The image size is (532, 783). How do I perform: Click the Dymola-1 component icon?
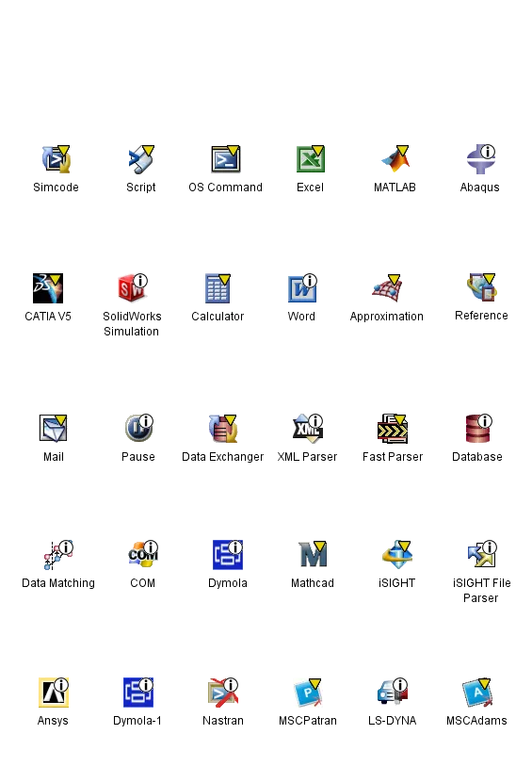click(138, 693)
